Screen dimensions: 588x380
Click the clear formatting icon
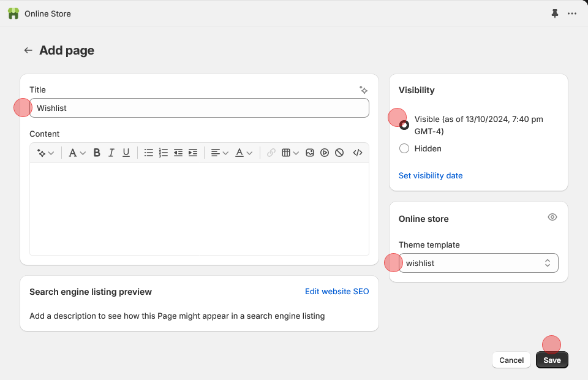(x=339, y=153)
